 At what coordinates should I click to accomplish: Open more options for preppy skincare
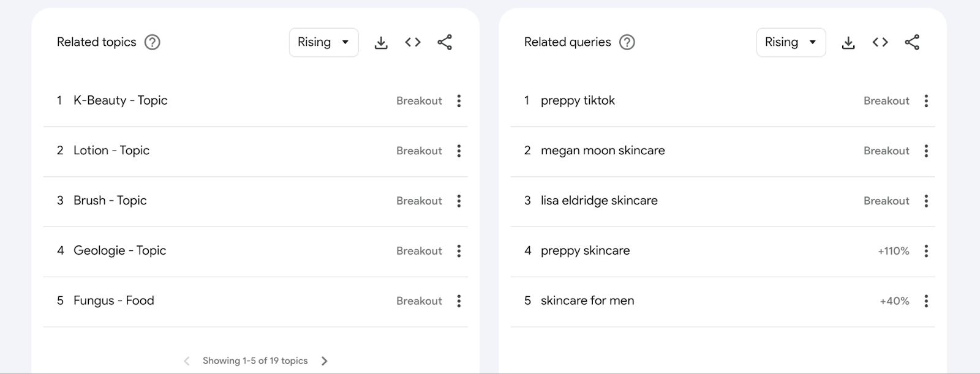pyautogui.click(x=926, y=251)
